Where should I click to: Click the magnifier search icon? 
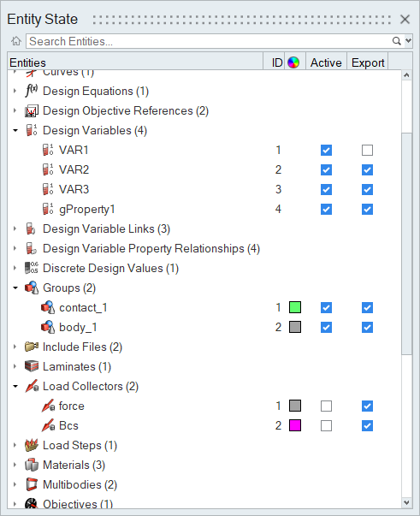(397, 41)
